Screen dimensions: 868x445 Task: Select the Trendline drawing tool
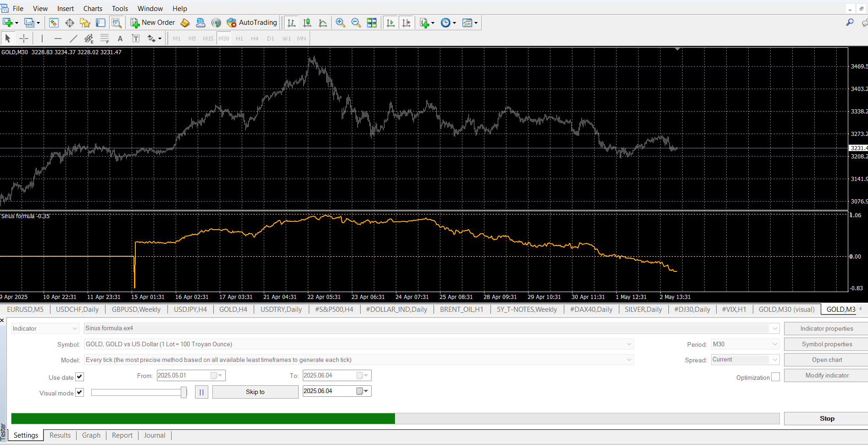tap(73, 39)
